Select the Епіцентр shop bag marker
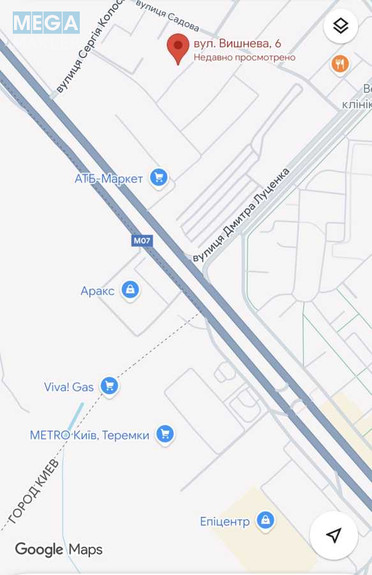Viewport: 372px width, 575px height. click(265, 520)
